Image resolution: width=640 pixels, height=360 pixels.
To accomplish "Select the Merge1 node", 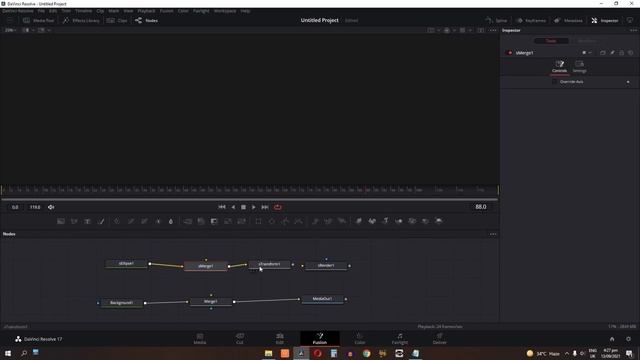I will click(211, 302).
